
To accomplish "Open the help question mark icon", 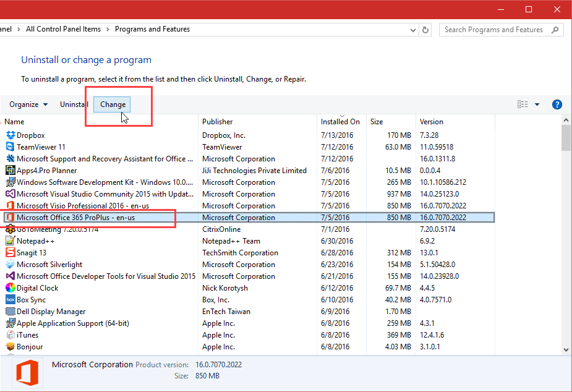I will click(x=557, y=104).
